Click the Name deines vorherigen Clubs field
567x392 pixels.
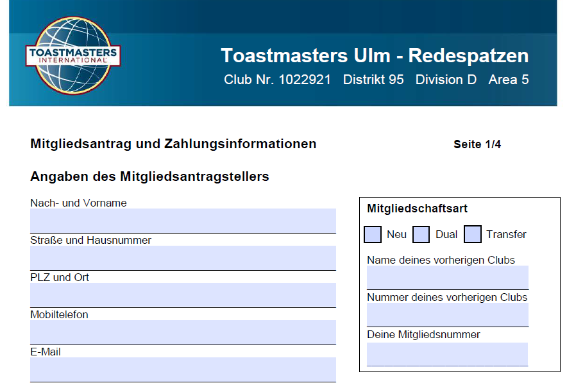click(448, 277)
